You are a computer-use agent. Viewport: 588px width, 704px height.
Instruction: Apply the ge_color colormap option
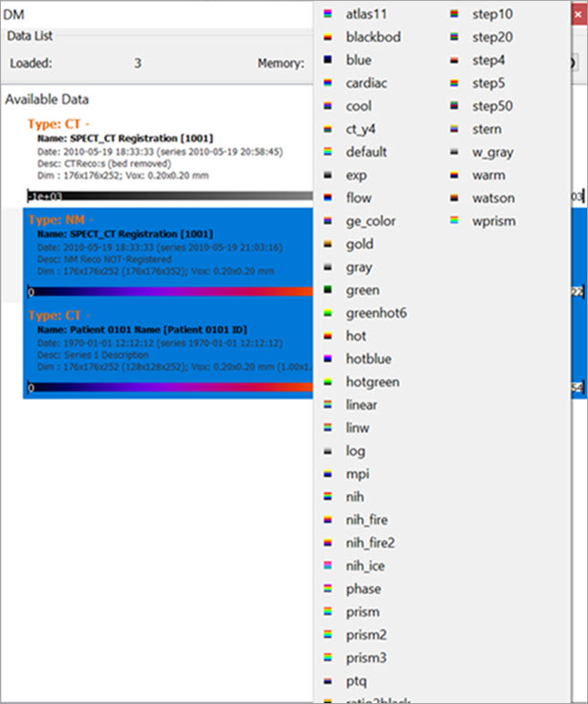tap(370, 221)
